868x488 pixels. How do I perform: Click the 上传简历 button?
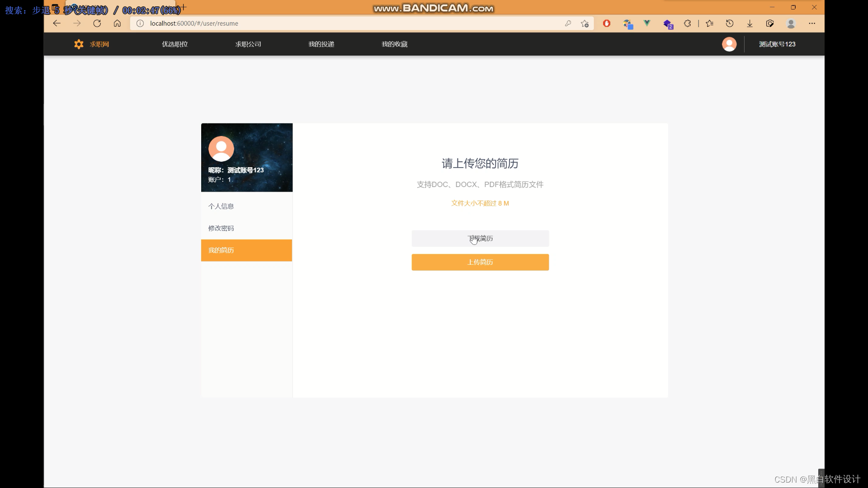[x=480, y=263]
